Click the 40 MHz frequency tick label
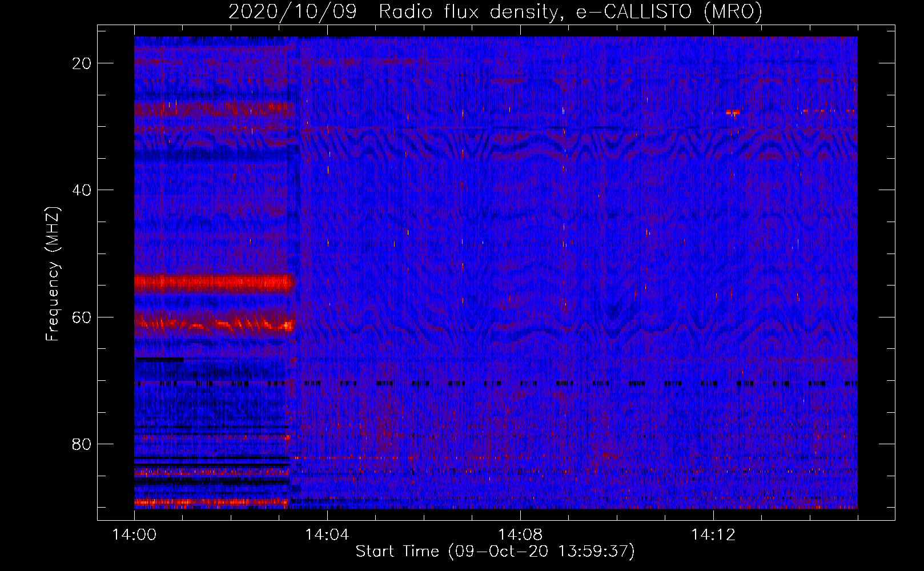Viewport: 924px width, 571px height. coord(82,190)
